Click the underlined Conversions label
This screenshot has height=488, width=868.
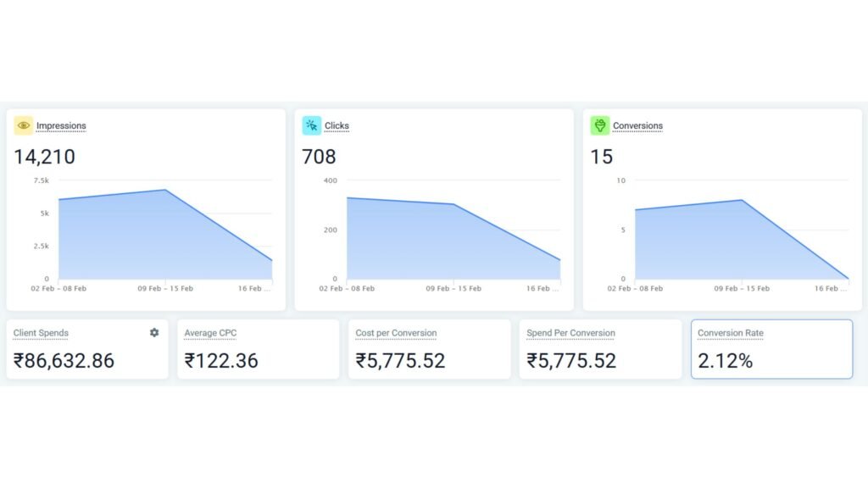pos(637,125)
